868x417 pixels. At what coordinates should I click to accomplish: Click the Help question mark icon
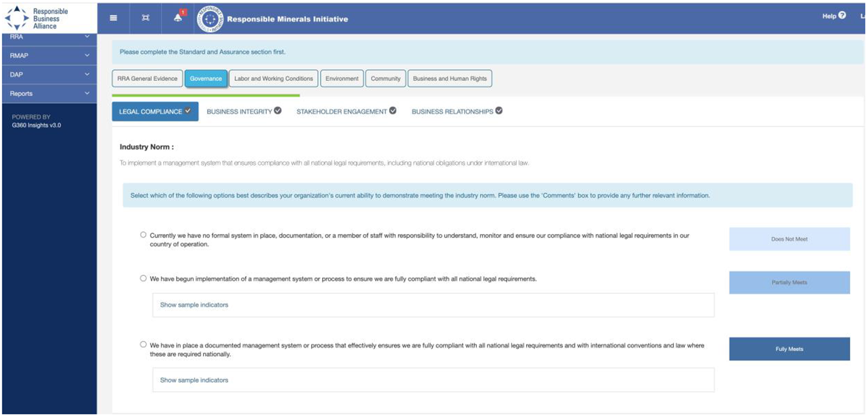pos(842,16)
